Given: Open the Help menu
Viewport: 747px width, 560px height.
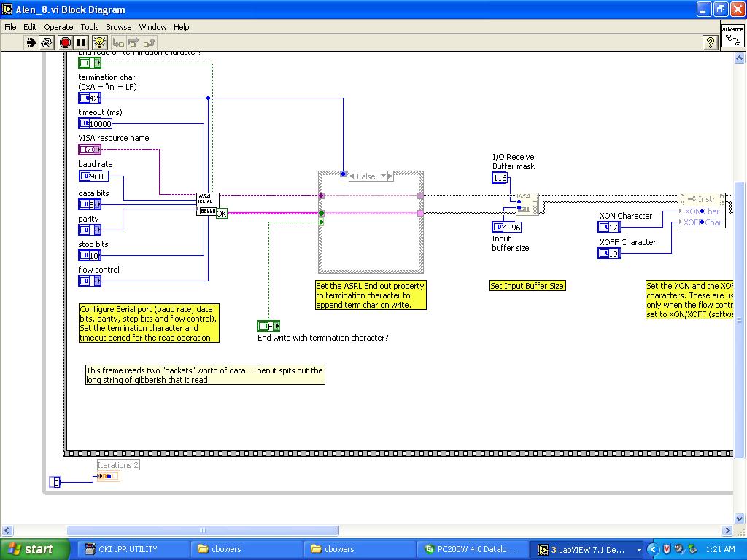Looking at the screenshot, I should [x=181, y=27].
